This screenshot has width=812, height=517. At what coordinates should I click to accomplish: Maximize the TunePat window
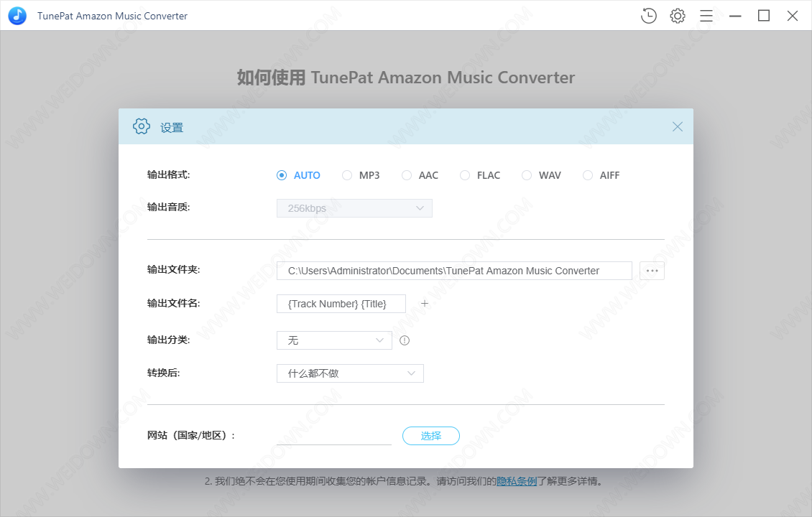click(764, 16)
